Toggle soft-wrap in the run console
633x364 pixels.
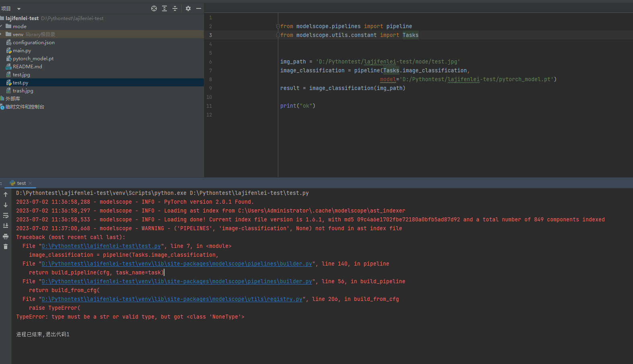(6, 215)
